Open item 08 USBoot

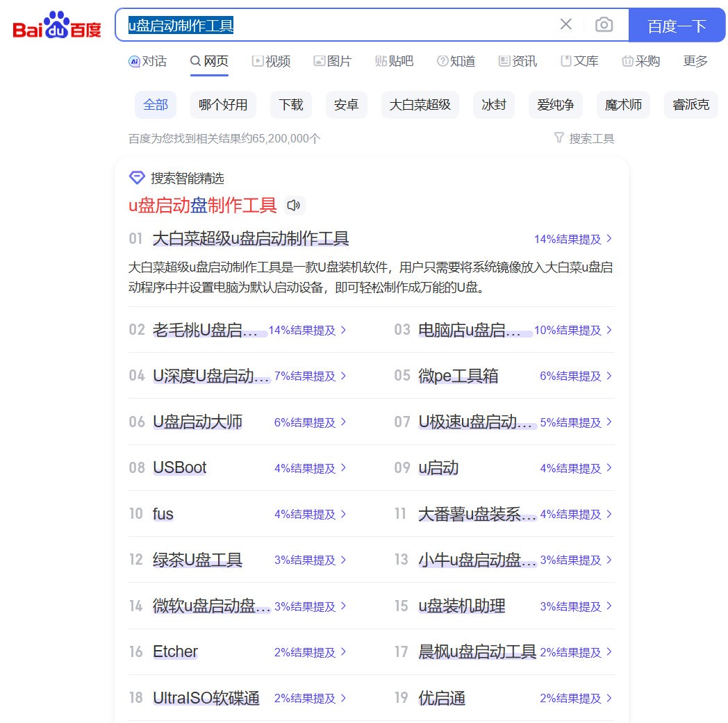[179, 468]
